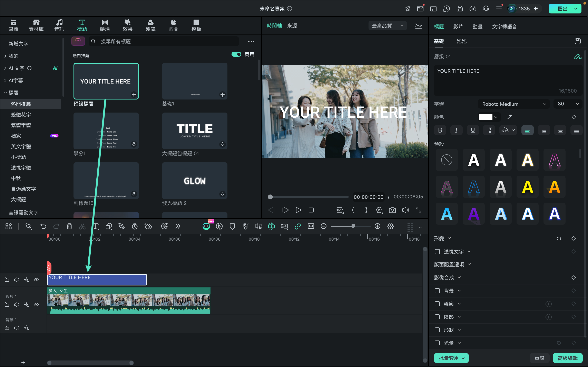Open the Transitions (轉場) panel
Image resolution: width=588 pixels, height=367 pixels.
coord(105,25)
